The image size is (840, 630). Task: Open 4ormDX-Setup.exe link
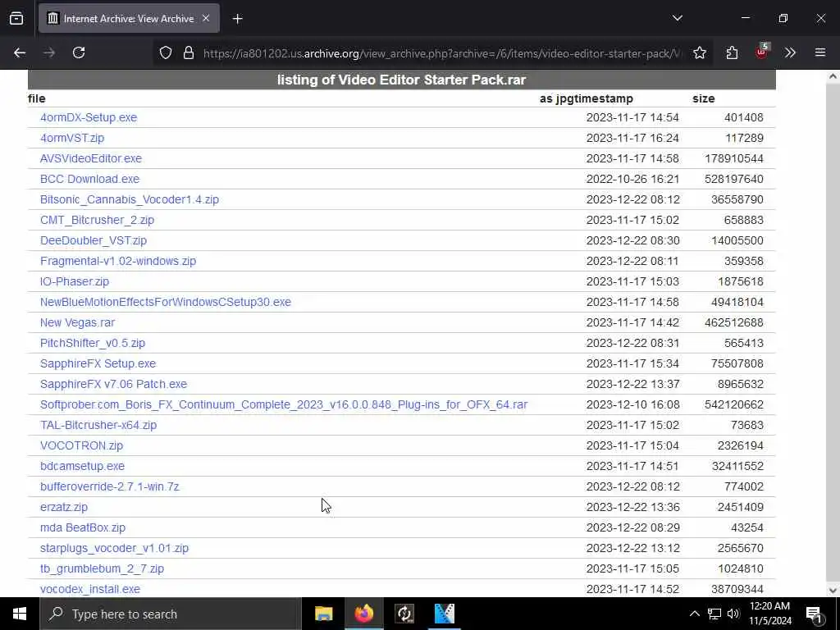[89, 117]
